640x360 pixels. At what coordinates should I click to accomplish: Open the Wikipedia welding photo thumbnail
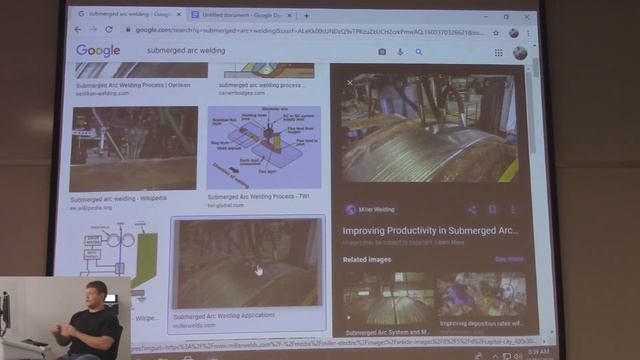coord(133,149)
